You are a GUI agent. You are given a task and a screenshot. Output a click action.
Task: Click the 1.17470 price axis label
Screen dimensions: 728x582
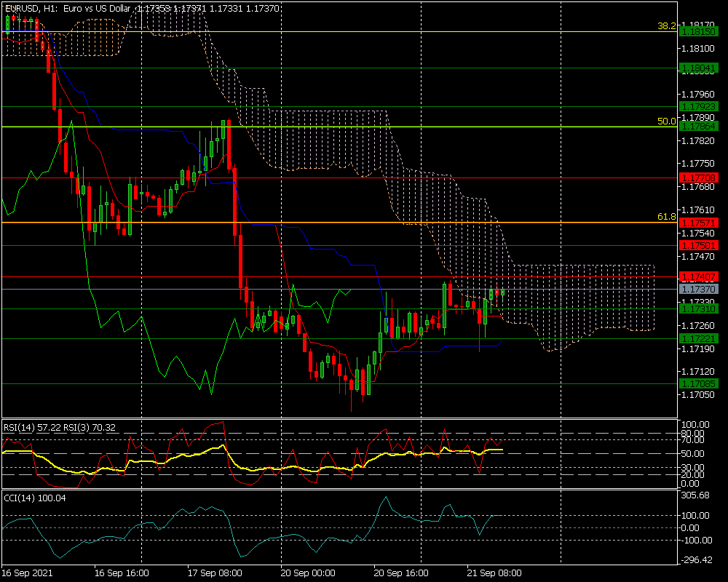point(698,256)
